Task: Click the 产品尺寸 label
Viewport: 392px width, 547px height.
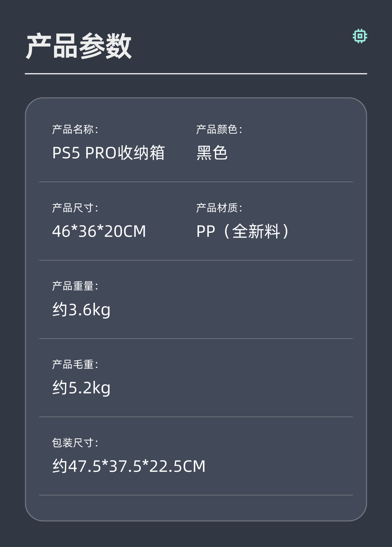Action: pos(75,208)
